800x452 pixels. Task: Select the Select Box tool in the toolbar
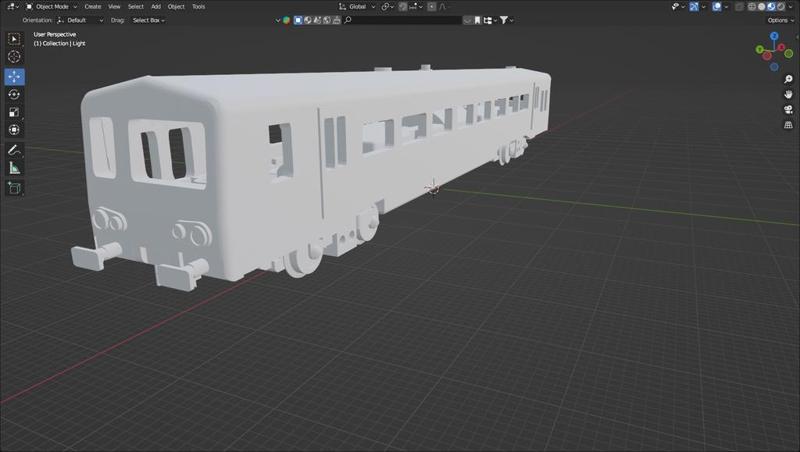(14, 39)
